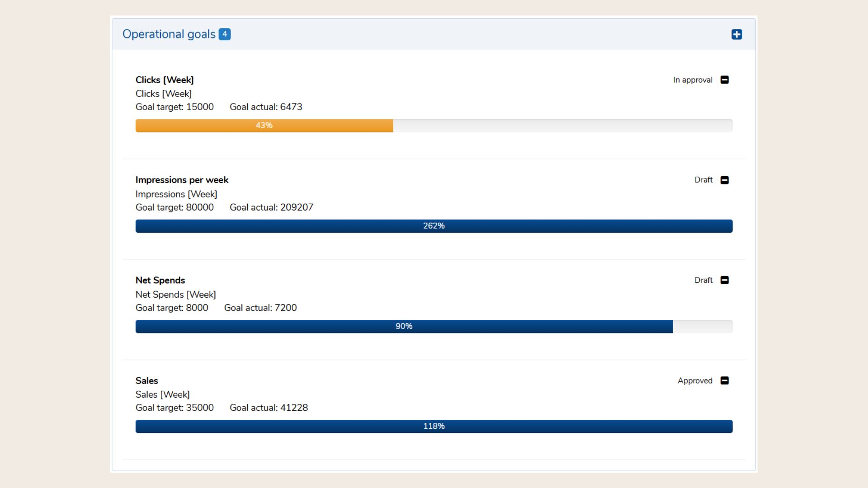Click the plus icon to add operational goal

point(736,34)
